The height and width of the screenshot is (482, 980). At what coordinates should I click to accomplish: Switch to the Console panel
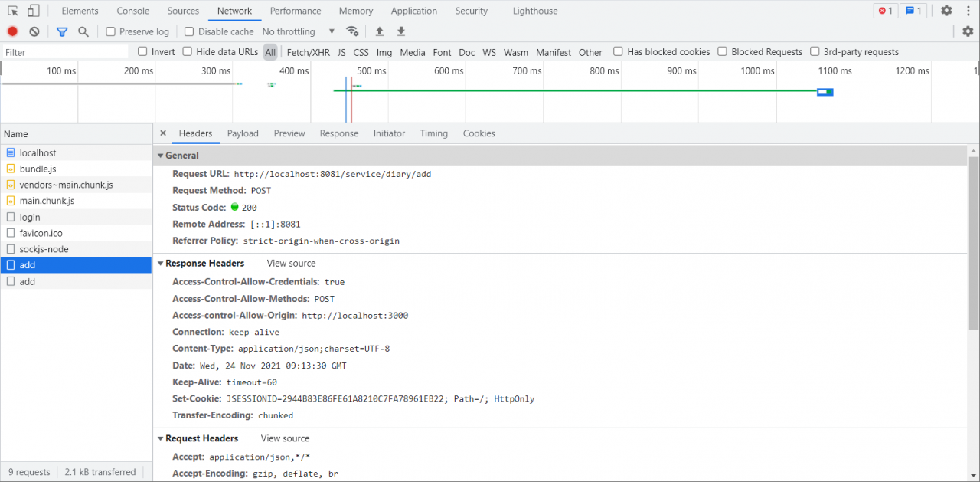tap(133, 11)
